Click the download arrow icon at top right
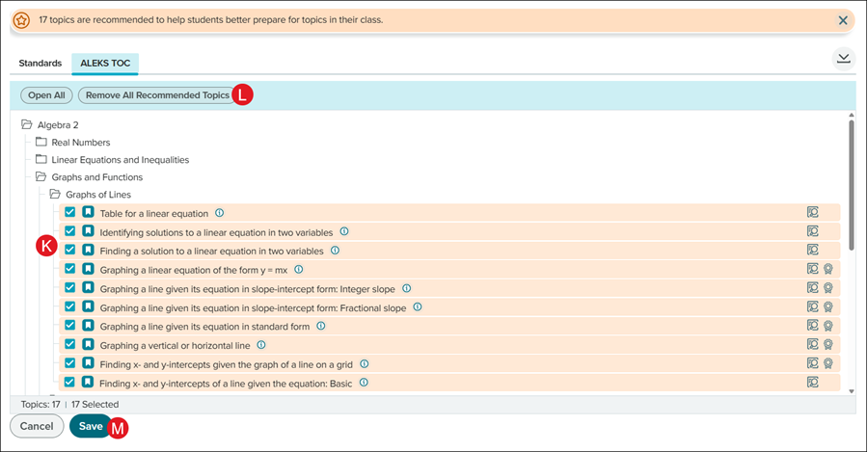The image size is (868, 452). [x=843, y=59]
